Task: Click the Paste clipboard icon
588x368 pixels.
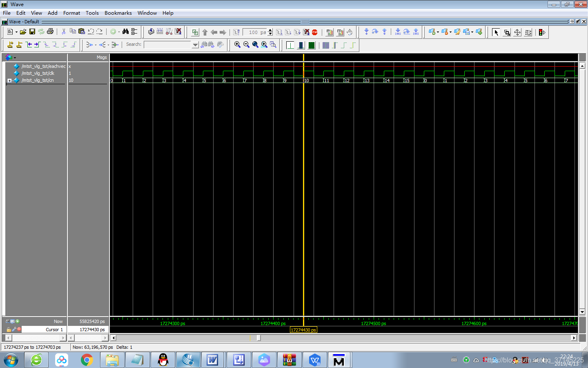Action: (x=82, y=32)
